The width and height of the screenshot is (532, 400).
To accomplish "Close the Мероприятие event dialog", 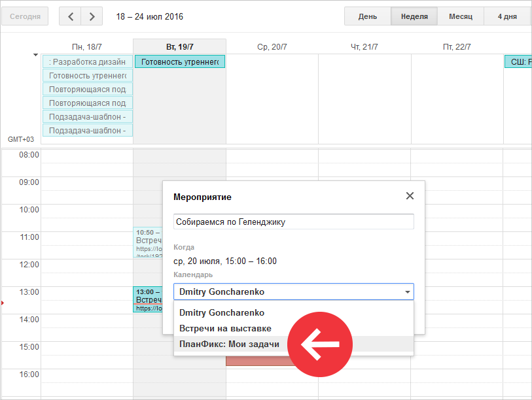I will coord(410,196).
